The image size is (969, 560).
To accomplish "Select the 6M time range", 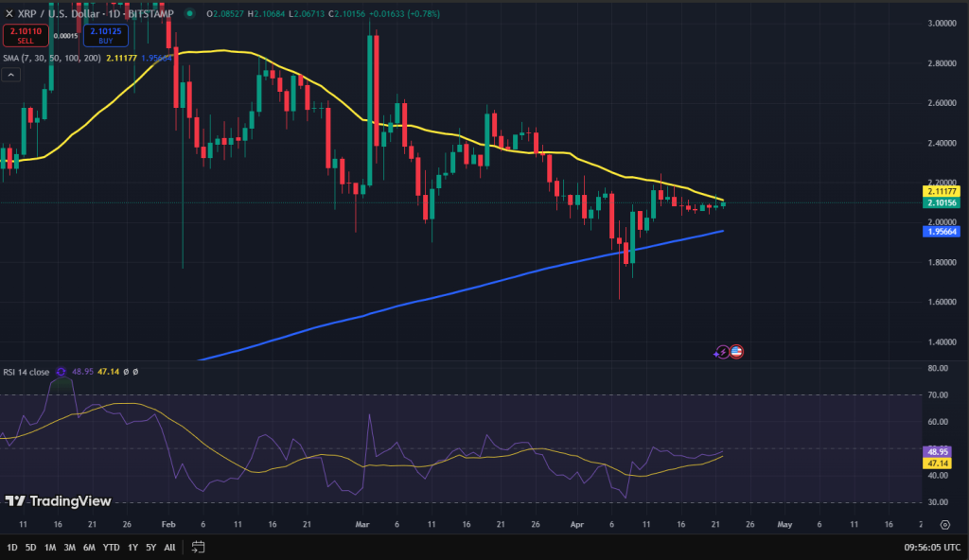I will coord(90,547).
